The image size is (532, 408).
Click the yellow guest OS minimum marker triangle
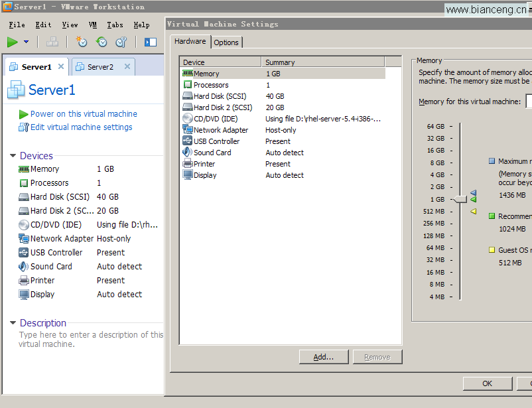click(x=474, y=211)
